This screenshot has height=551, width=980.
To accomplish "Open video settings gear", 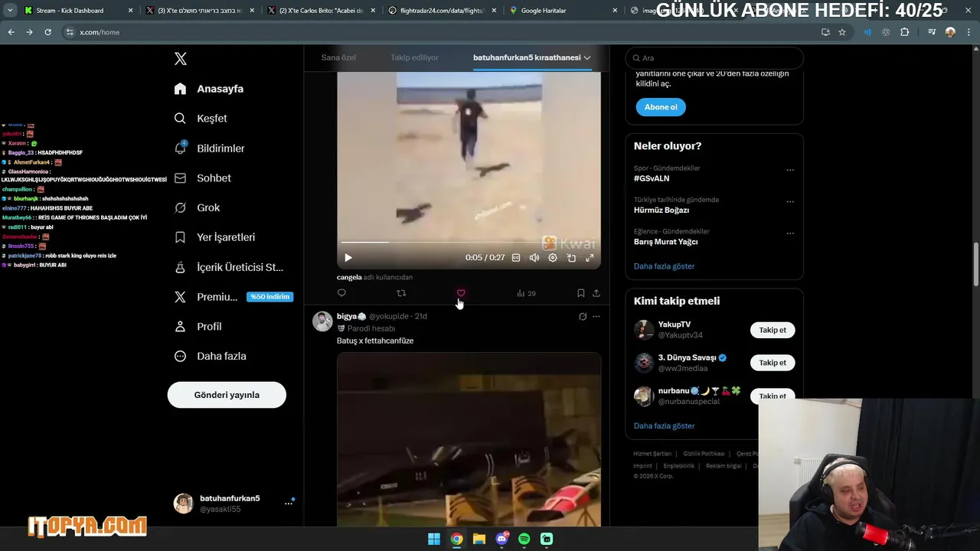I will click(553, 258).
